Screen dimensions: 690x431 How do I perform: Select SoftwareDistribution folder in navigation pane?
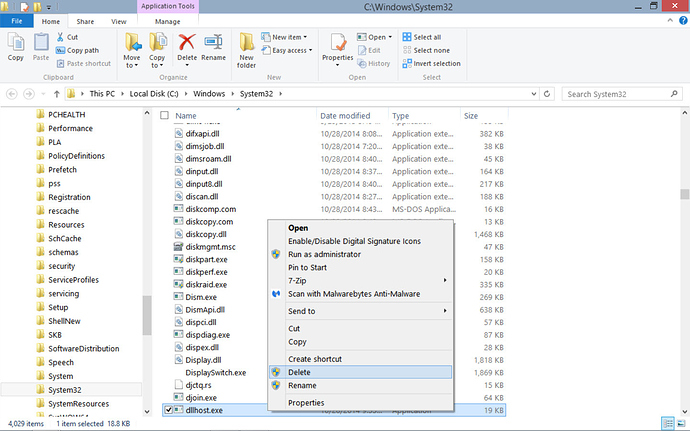click(83, 349)
